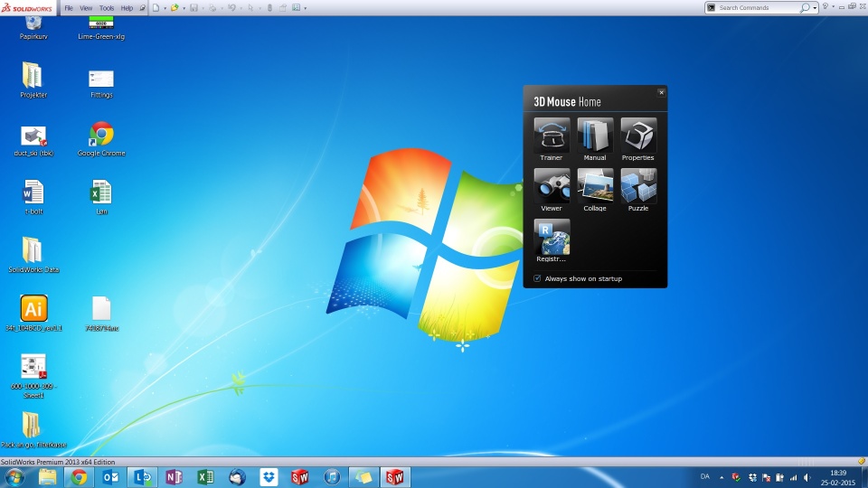Screen dimensions: 868x488
Task: Select the Google Chrome desktop shortcut
Action: tap(101, 139)
